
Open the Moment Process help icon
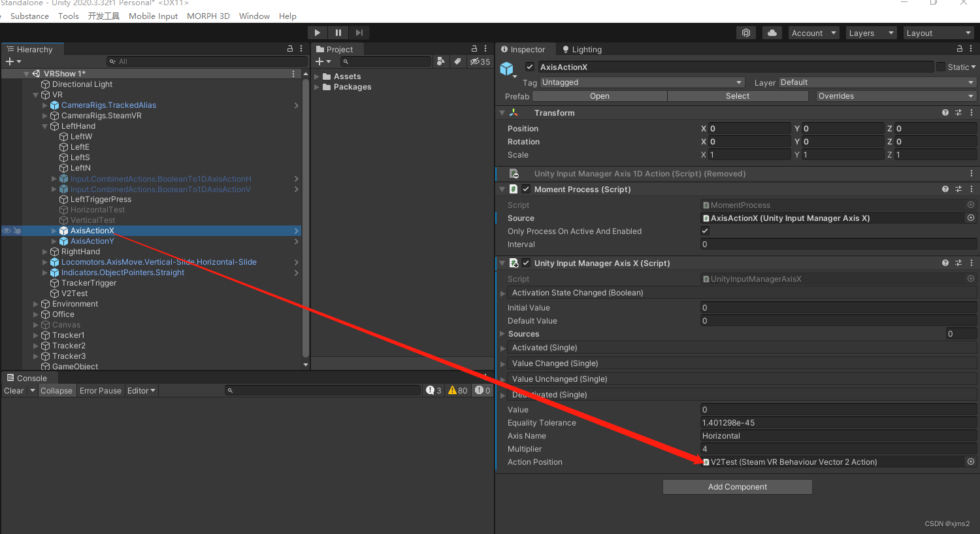(x=945, y=189)
